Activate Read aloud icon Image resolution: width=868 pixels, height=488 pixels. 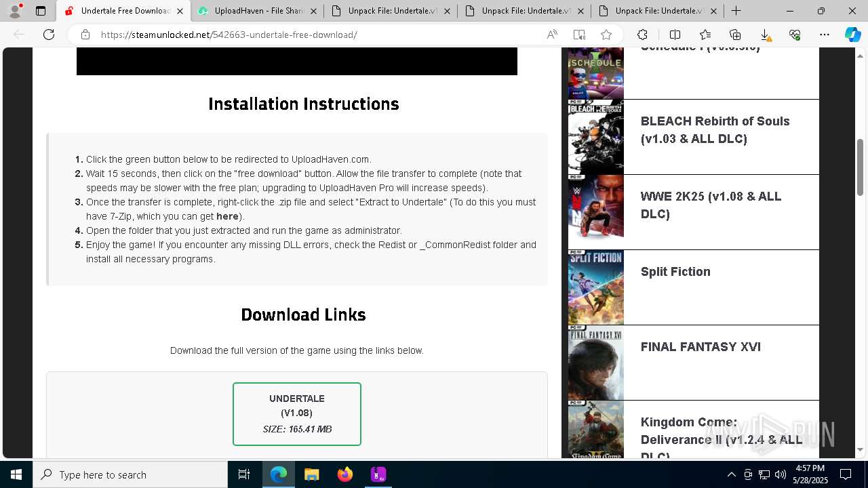pyautogui.click(x=552, y=35)
